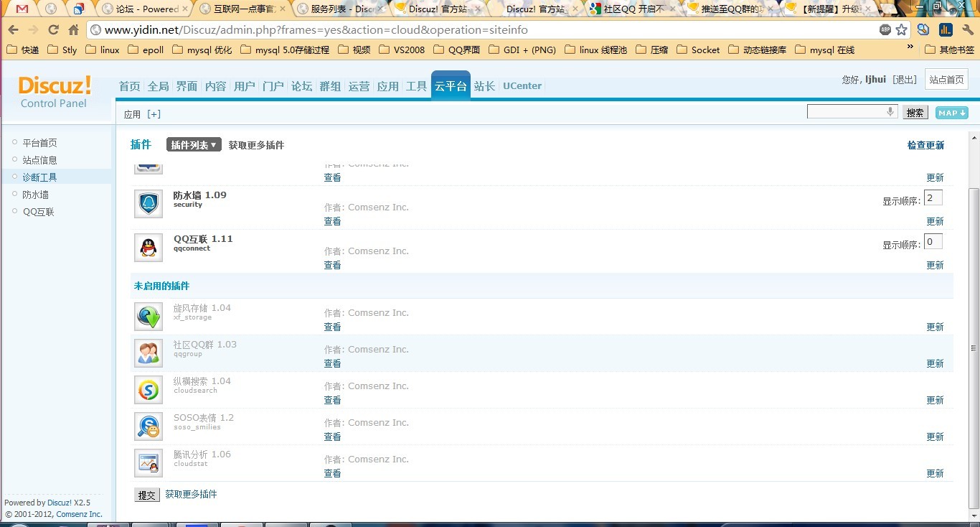Click the 退出 logout link
Screen dimensions: 980x527
click(905, 80)
